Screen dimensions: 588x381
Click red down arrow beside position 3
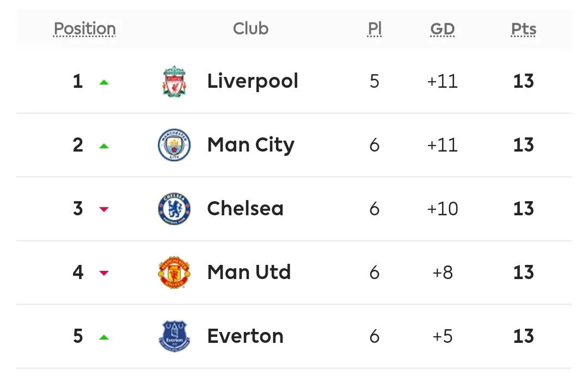pyautogui.click(x=104, y=209)
